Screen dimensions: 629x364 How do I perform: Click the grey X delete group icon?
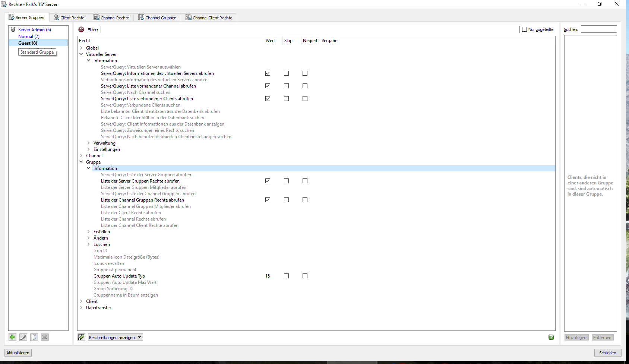click(45, 337)
